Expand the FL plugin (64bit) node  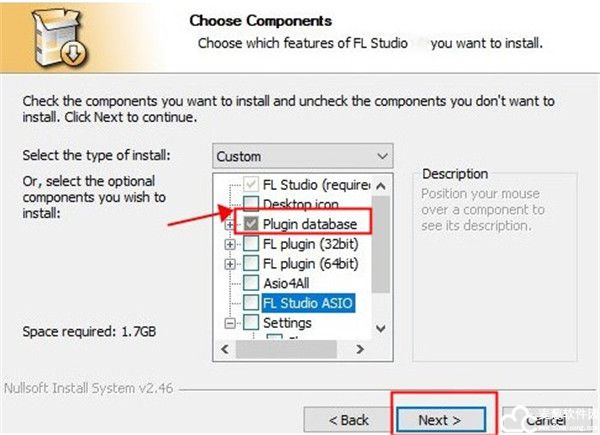pos(230,264)
